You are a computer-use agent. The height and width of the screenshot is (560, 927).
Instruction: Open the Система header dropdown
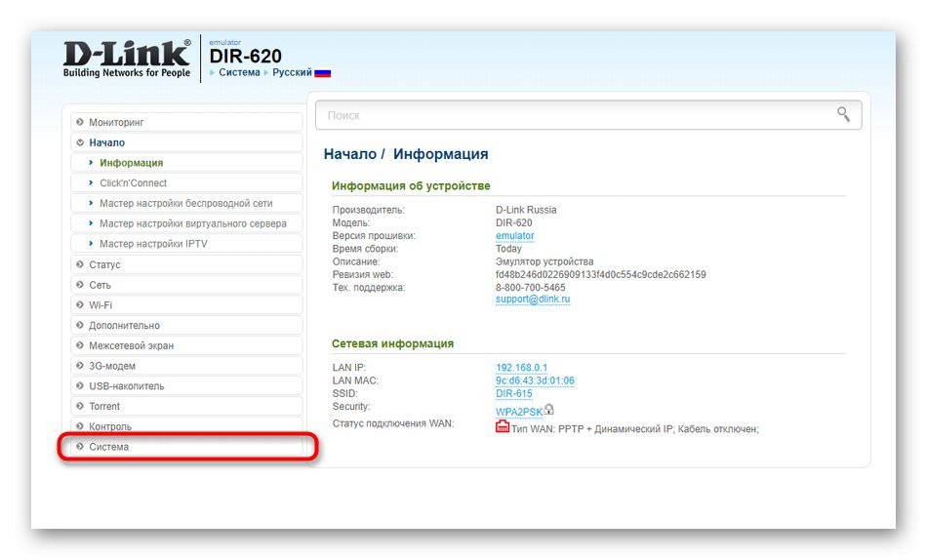tap(239, 72)
